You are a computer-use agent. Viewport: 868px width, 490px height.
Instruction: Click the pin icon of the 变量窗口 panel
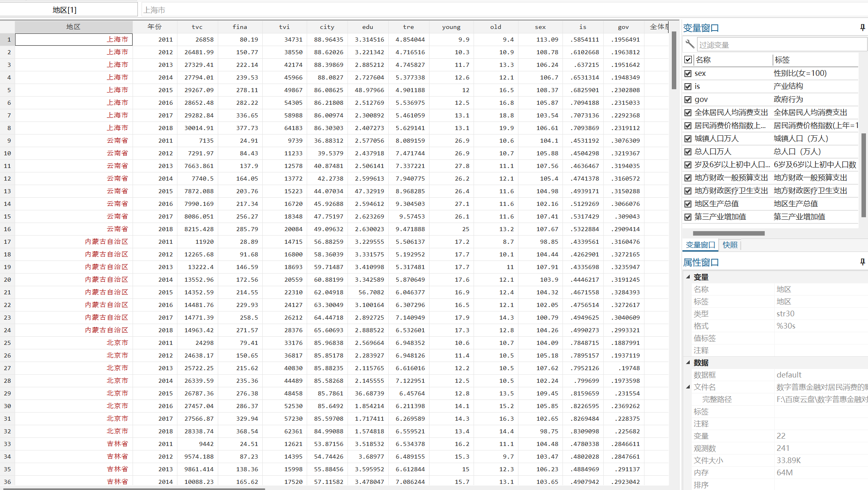(862, 27)
